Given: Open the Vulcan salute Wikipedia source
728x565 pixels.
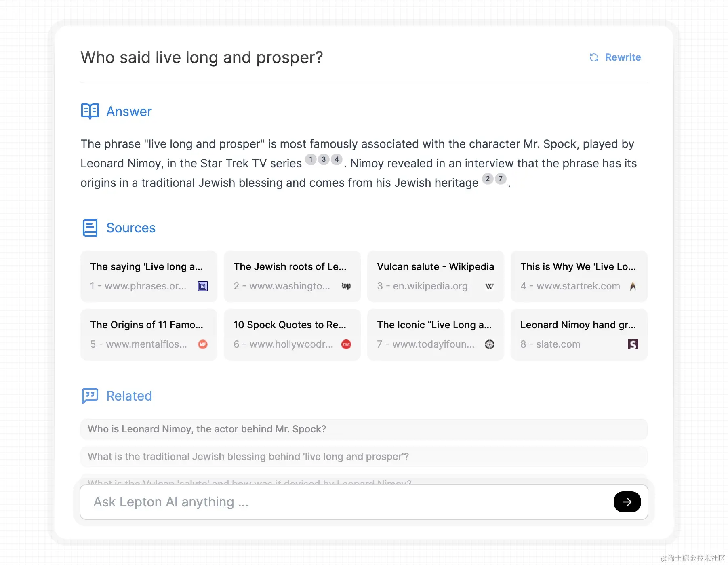Looking at the screenshot, I should (x=436, y=276).
